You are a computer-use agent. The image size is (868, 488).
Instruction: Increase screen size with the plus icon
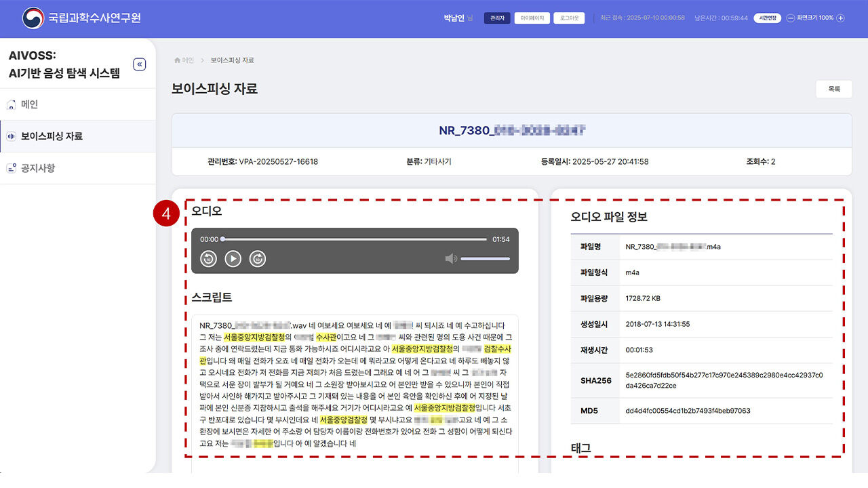coord(841,18)
